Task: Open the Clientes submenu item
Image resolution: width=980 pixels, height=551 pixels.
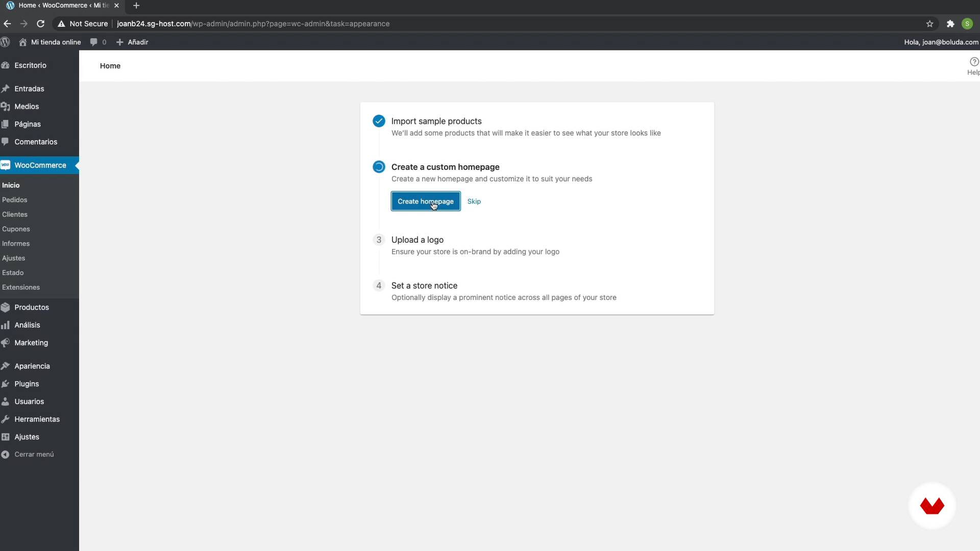Action: 15,214
